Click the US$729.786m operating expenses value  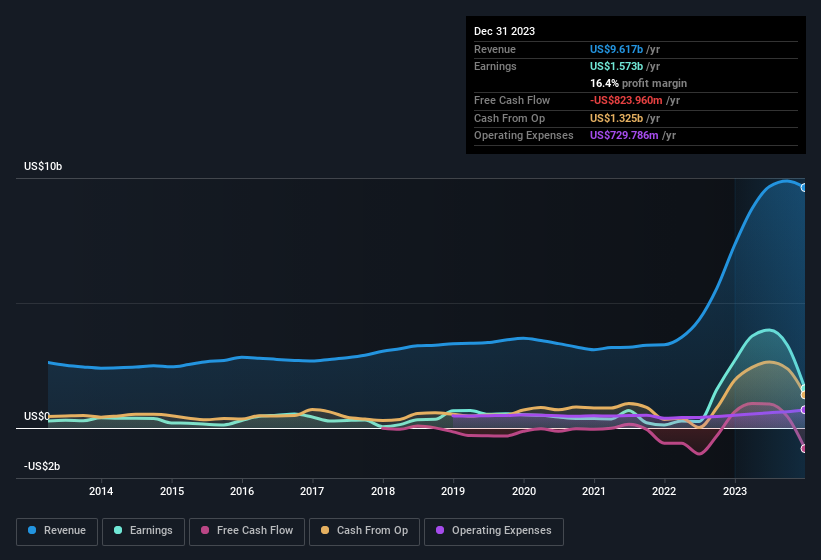[624, 136]
